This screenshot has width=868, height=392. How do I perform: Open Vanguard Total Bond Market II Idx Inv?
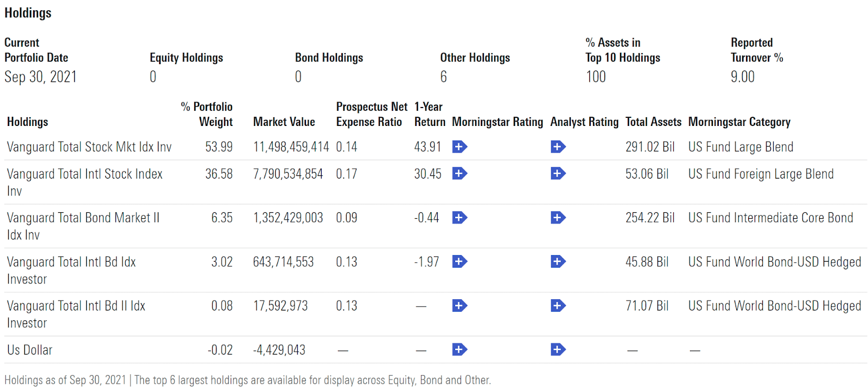click(83, 226)
